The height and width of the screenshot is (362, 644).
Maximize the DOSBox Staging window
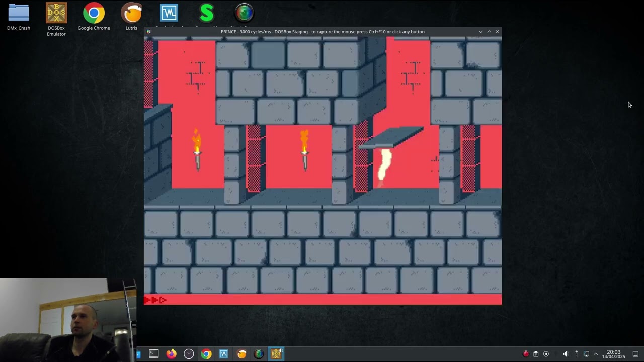489,32
